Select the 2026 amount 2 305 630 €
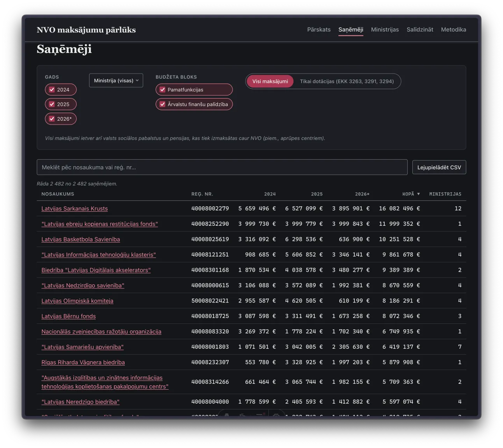This screenshot has width=503, height=448. click(x=351, y=347)
